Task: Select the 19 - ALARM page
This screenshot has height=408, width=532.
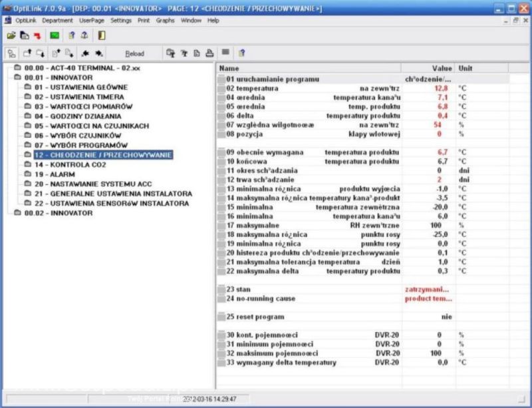Action: pyautogui.click(x=55, y=174)
